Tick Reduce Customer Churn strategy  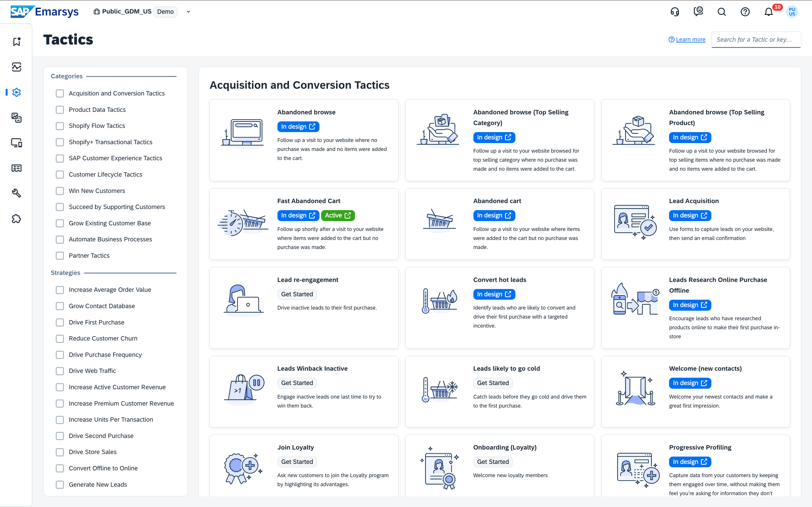pos(60,338)
